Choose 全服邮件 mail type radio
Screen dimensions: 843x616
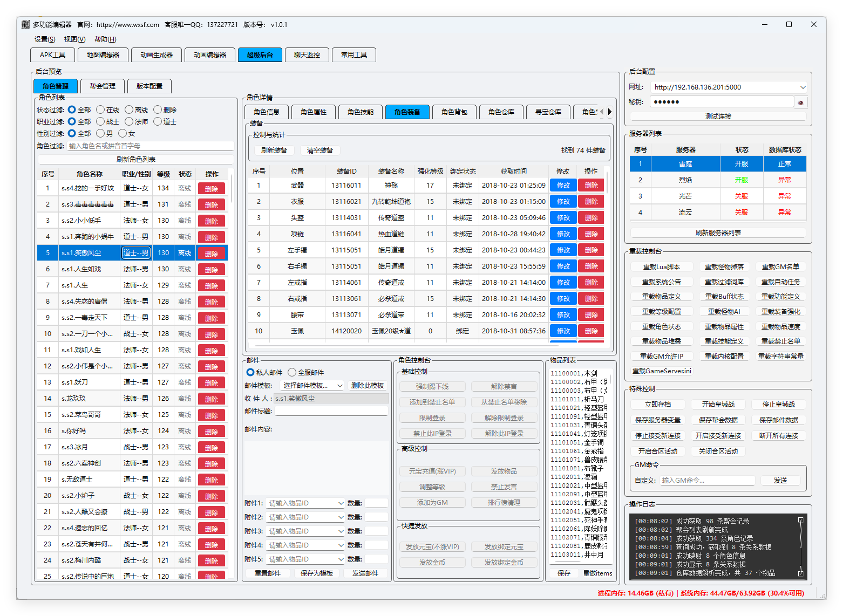pyautogui.click(x=292, y=372)
